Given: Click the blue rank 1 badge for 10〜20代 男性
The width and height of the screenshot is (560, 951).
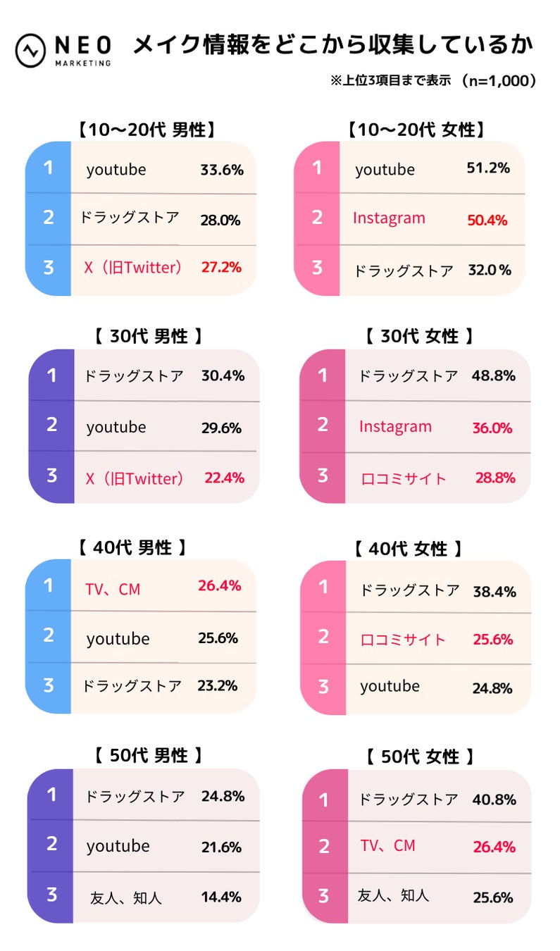Looking at the screenshot, I should (x=48, y=168).
